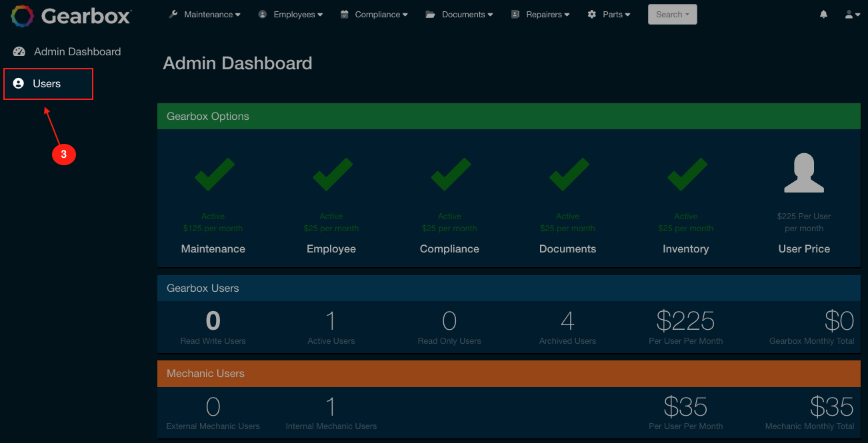Click the "Inventory" option label
The image size is (868, 443).
point(686,249)
